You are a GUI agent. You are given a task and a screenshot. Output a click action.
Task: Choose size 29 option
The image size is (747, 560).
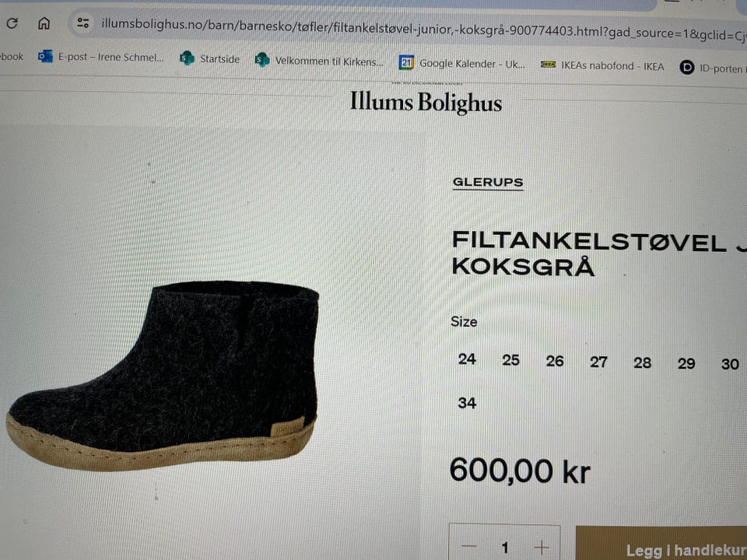(686, 364)
